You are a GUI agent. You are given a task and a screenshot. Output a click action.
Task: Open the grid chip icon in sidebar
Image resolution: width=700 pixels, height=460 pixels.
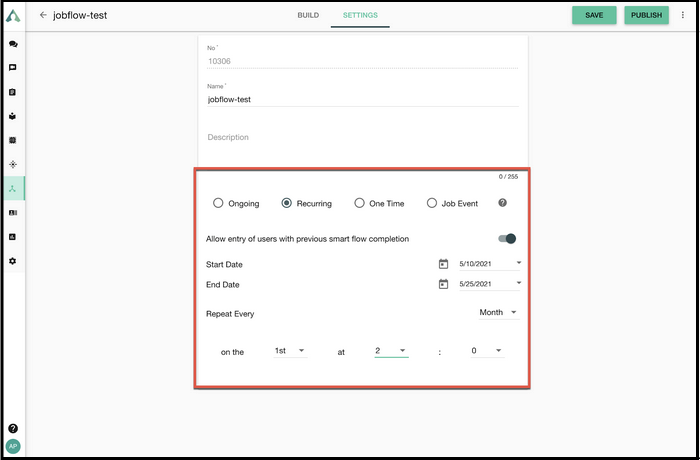(x=13, y=140)
